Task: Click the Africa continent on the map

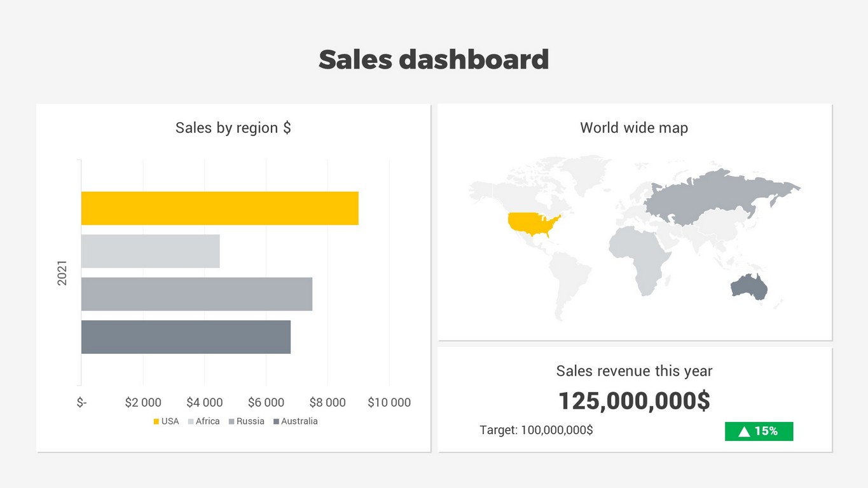Action: (639, 257)
